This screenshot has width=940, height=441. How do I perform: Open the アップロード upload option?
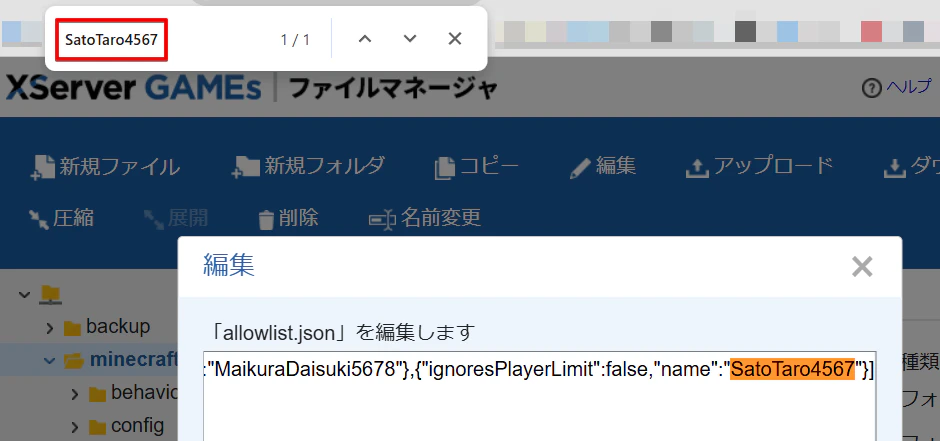point(759,167)
